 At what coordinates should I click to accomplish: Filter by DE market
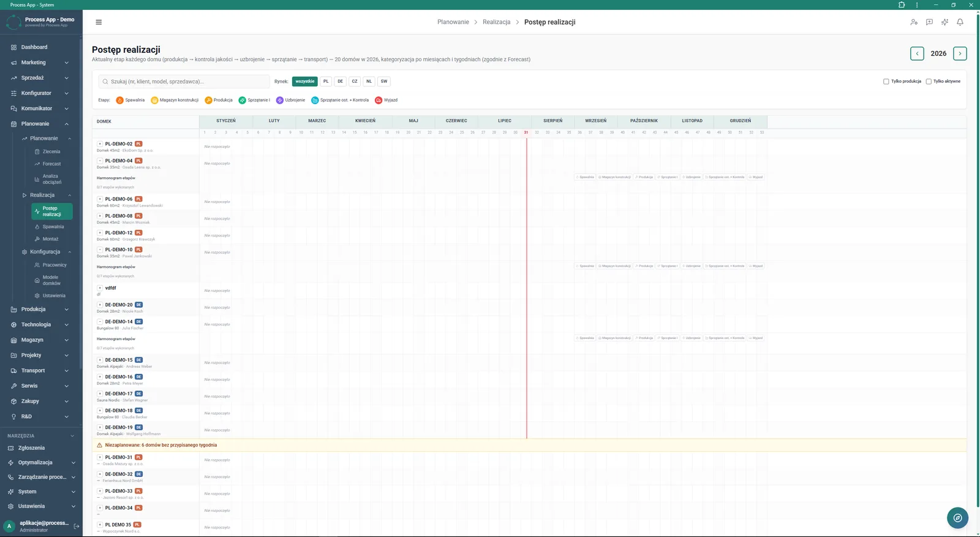(x=340, y=81)
